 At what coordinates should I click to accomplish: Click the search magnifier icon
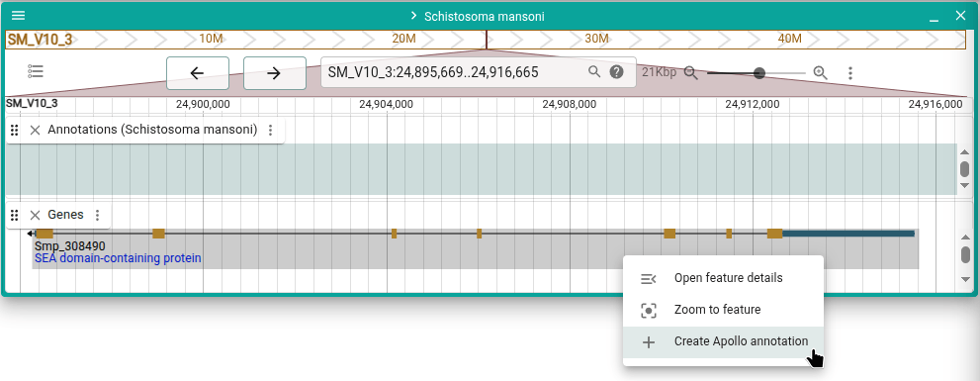pyautogui.click(x=594, y=71)
